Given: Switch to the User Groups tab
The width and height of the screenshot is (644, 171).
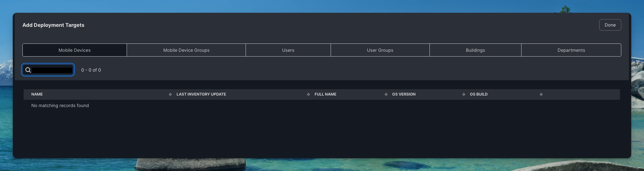Looking at the screenshot, I should pos(380,50).
